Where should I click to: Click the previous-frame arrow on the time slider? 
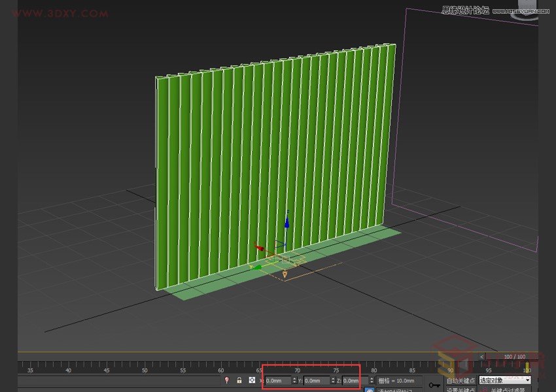pos(481,356)
